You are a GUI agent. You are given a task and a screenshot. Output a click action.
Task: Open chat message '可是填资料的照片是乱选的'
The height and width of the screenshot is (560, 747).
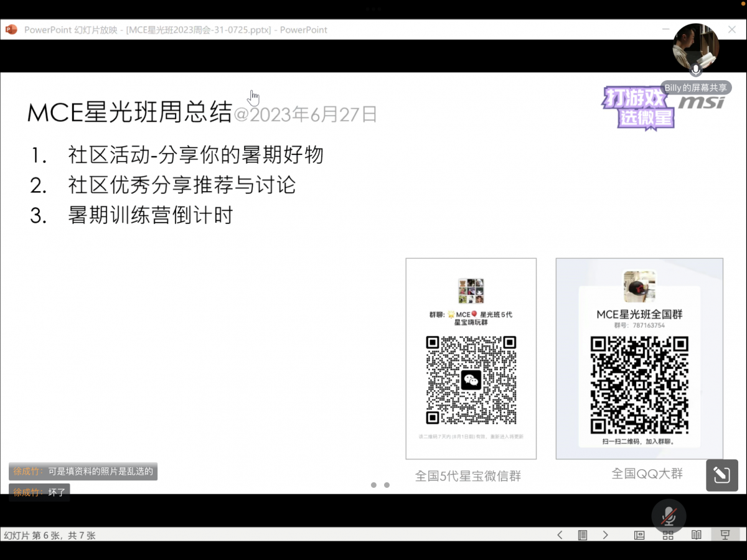pyautogui.click(x=83, y=472)
